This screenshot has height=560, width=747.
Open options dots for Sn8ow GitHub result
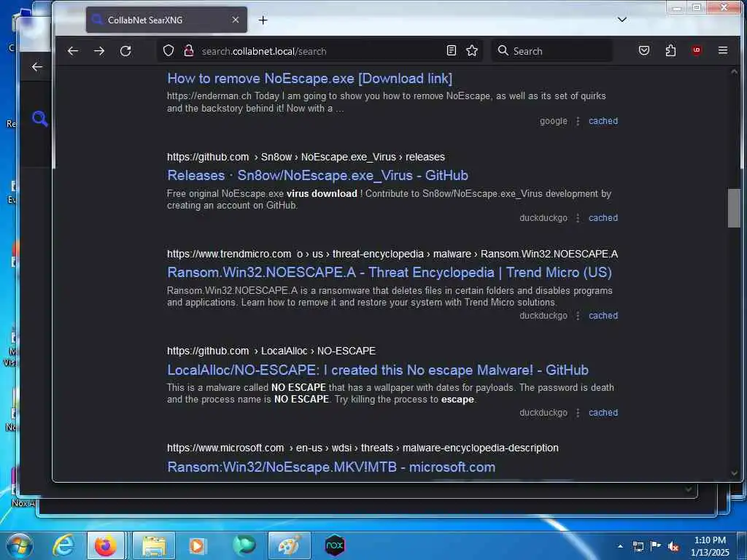click(578, 217)
